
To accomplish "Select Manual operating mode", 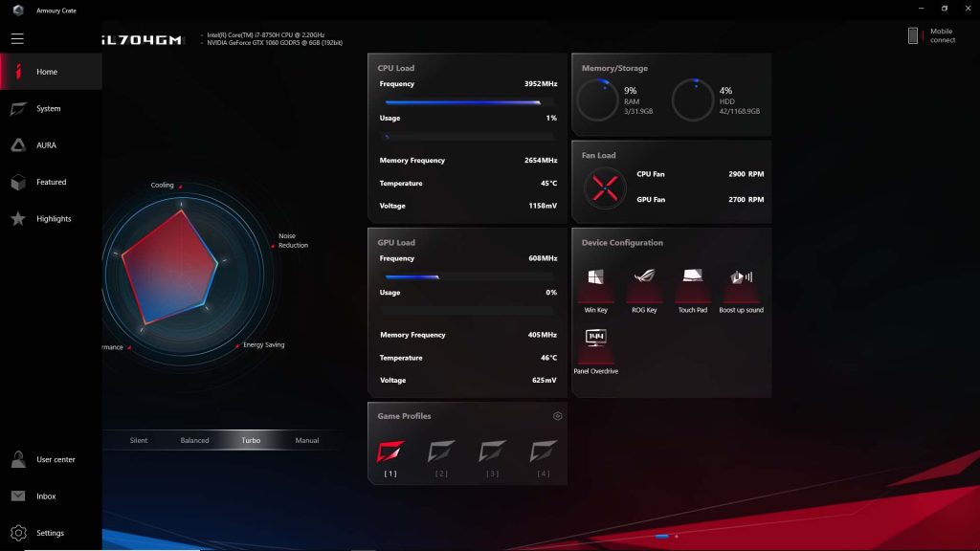I will click(307, 440).
